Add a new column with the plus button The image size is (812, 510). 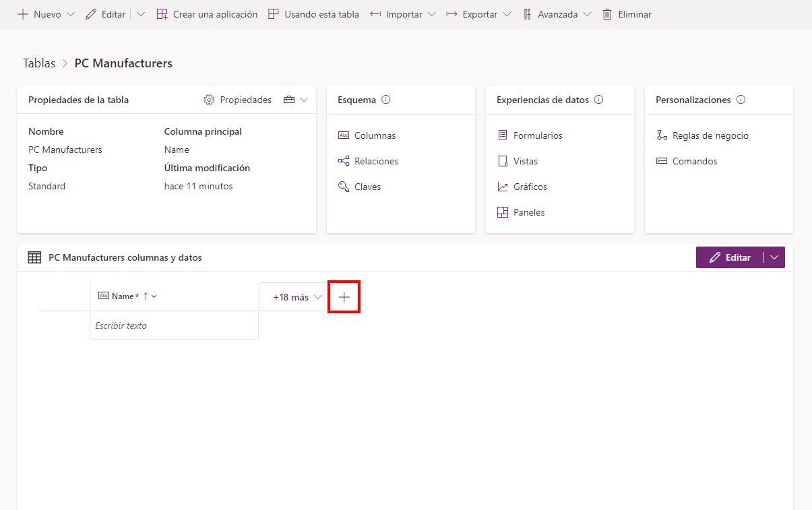(344, 296)
